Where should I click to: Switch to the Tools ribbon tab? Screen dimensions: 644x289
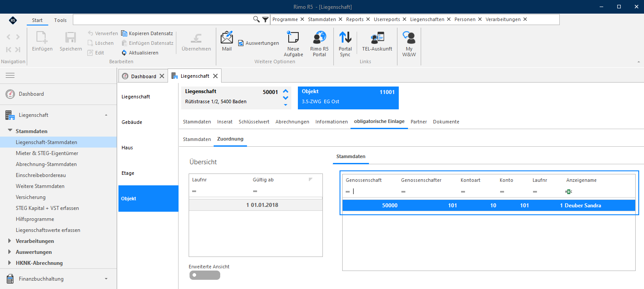pos(61,20)
